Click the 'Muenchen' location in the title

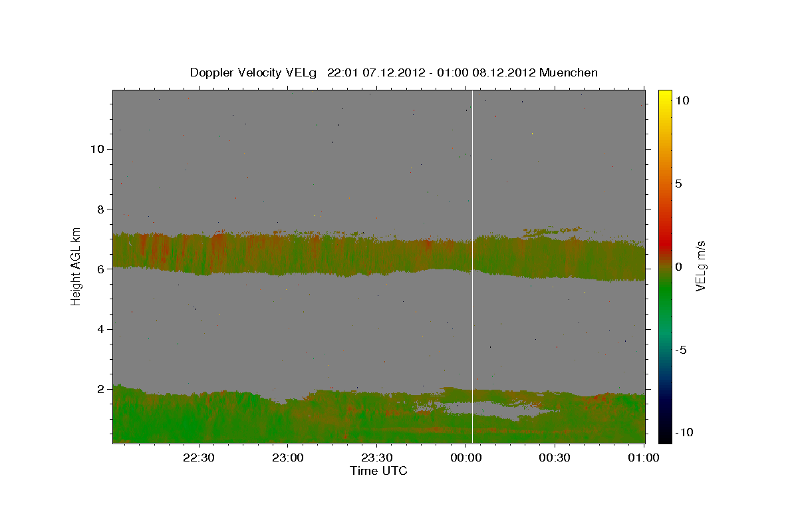tap(569, 72)
